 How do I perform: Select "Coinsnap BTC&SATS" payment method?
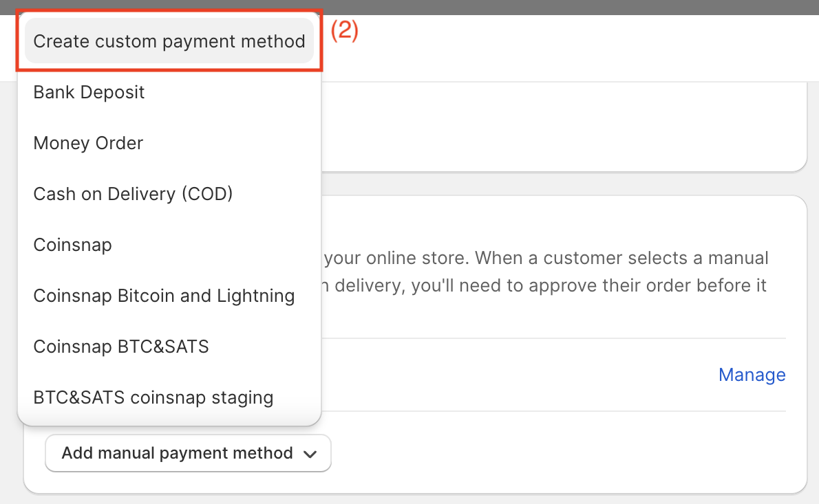pos(121,347)
